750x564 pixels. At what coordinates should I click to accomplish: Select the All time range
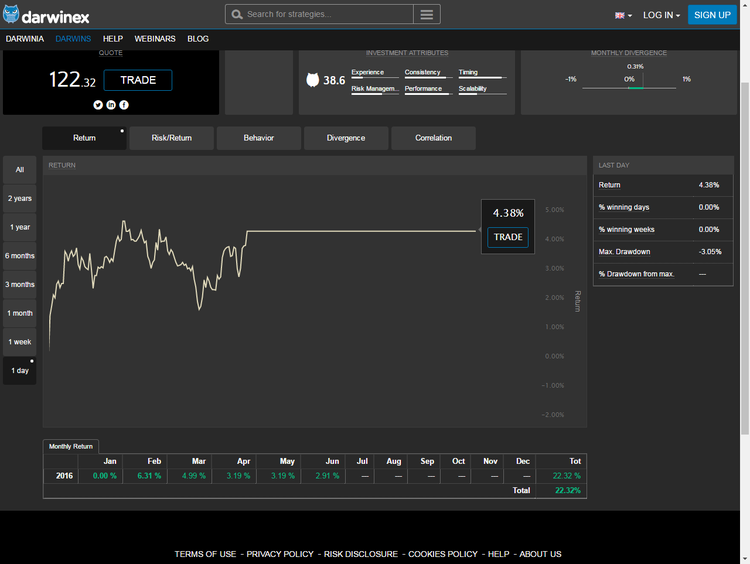pyautogui.click(x=20, y=169)
